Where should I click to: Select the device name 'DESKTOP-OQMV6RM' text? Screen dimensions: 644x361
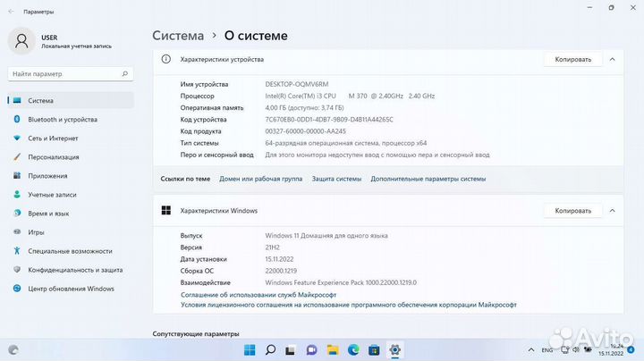tap(297, 84)
